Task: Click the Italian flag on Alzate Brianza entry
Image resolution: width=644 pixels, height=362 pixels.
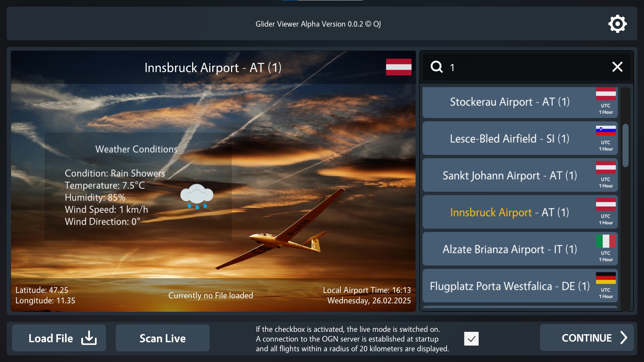Action: click(606, 241)
